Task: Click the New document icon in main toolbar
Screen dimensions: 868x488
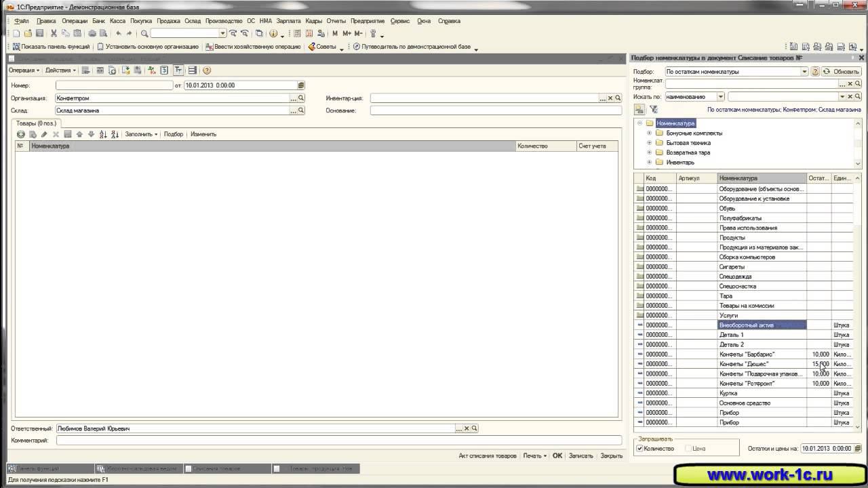Action: (x=17, y=33)
